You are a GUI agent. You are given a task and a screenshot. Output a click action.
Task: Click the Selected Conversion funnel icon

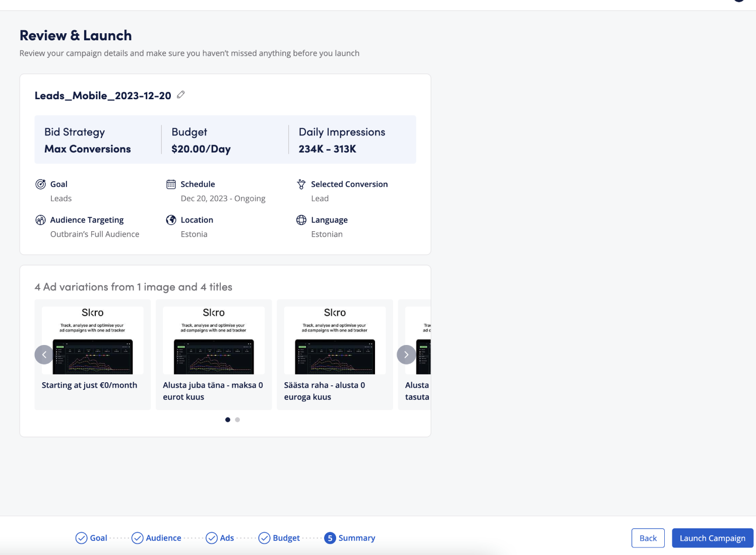(301, 184)
